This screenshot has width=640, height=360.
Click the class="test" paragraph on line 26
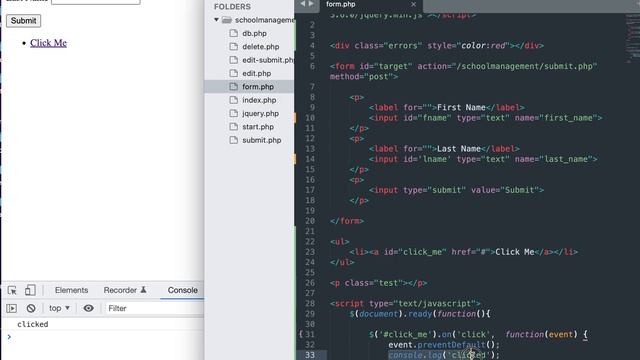378,283
